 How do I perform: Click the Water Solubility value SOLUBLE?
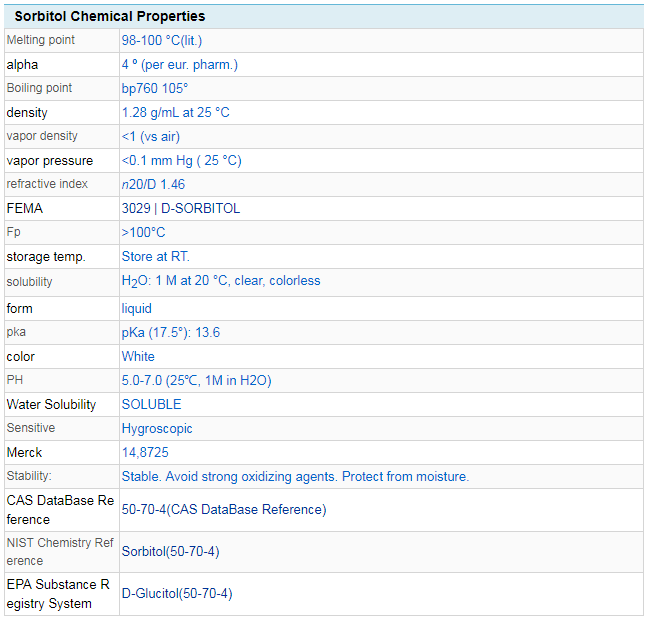point(151,404)
